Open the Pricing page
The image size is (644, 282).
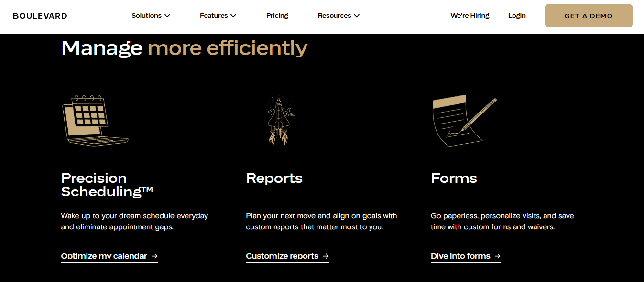click(277, 16)
